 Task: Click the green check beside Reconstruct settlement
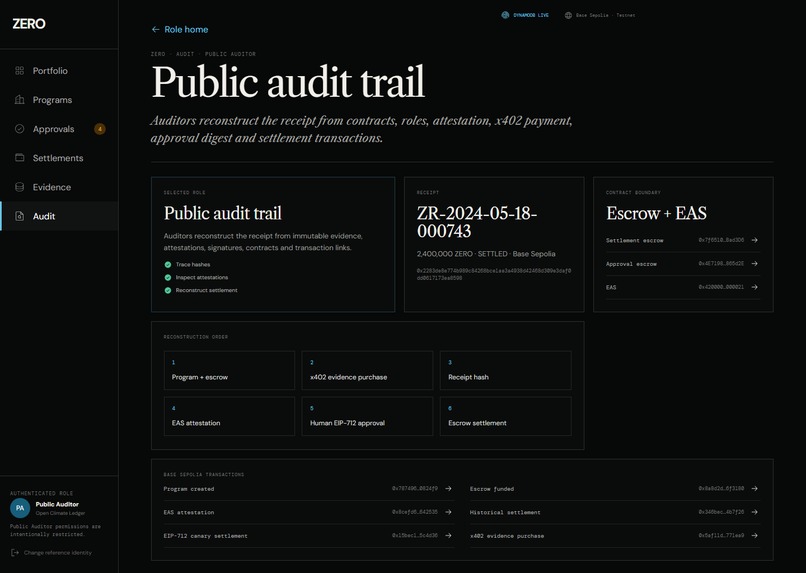(168, 290)
